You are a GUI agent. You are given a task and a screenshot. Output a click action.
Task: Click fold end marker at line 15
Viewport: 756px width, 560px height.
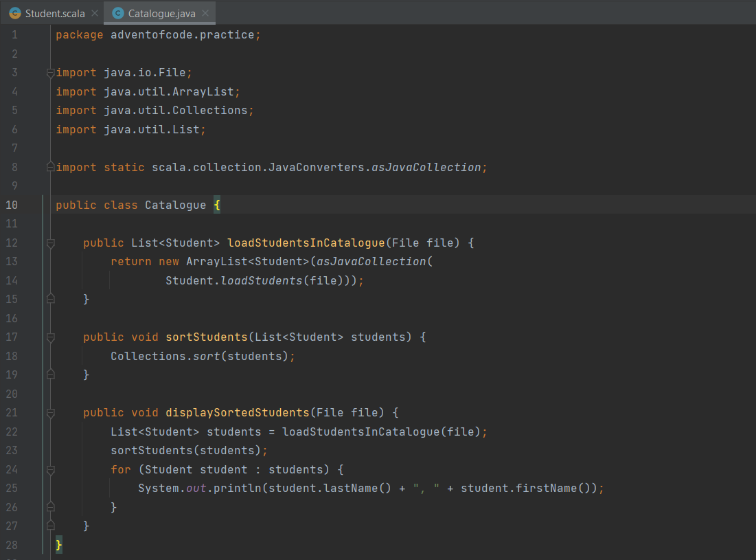click(x=51, y=299)
